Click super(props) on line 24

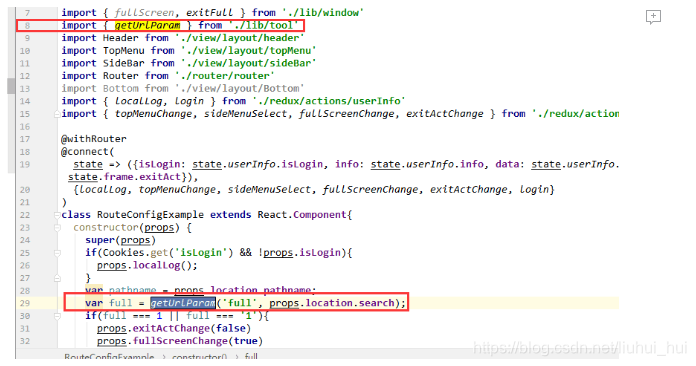click(120, 240)
